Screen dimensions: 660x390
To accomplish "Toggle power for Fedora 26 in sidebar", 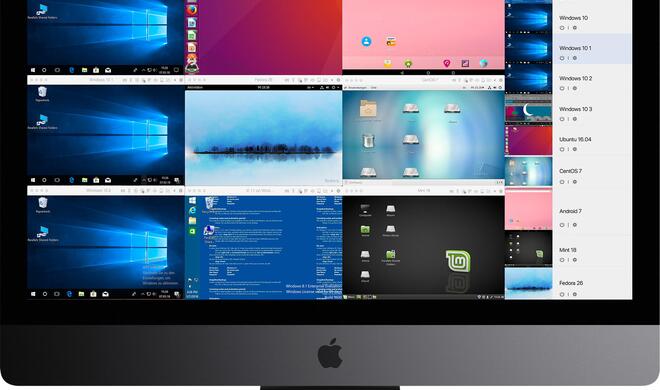I will pos(562,294).
